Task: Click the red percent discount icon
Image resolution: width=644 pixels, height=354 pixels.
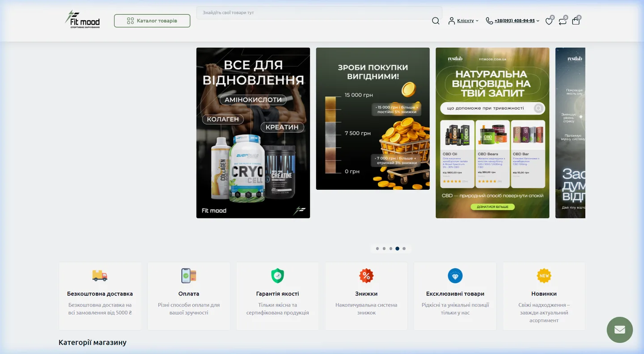Action: pyautogui.click(x=366, y=276)
